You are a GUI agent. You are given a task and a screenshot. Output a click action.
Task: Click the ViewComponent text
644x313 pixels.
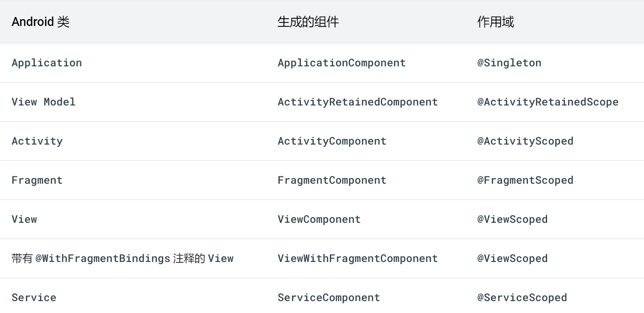pyautogui.click(x=319, y=219)
